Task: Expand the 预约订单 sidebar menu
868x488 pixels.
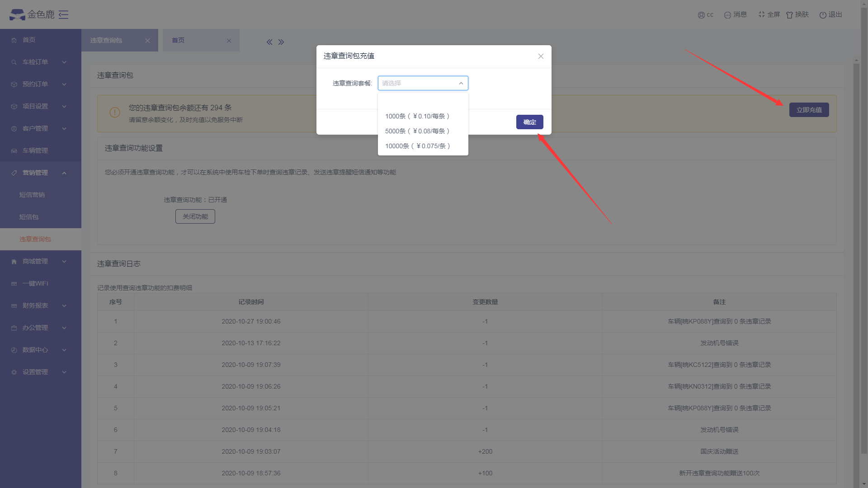Action: tap(41, 84)
